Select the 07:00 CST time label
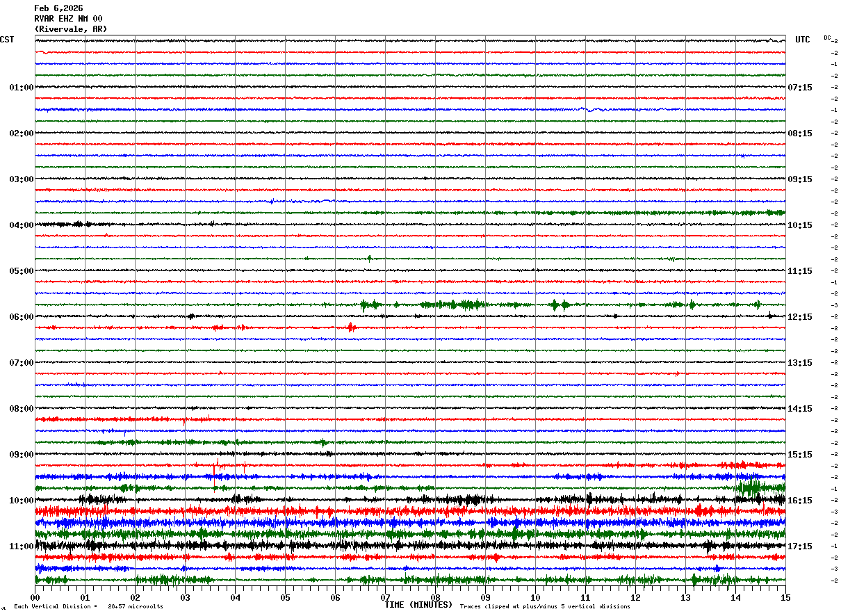Image resolution: width=841 pixels, height=616 pixels. (x=22, y=363)
